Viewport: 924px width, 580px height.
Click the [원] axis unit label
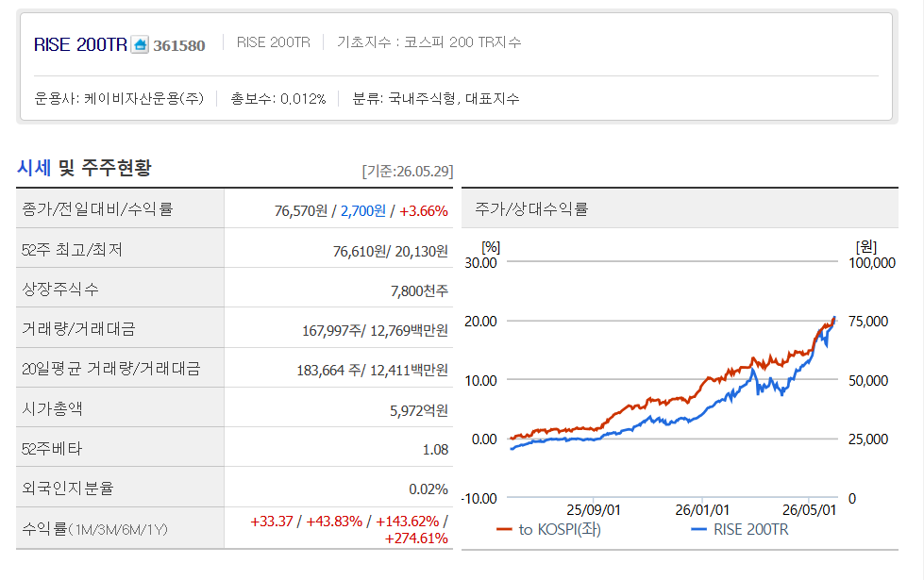(865, 247)
